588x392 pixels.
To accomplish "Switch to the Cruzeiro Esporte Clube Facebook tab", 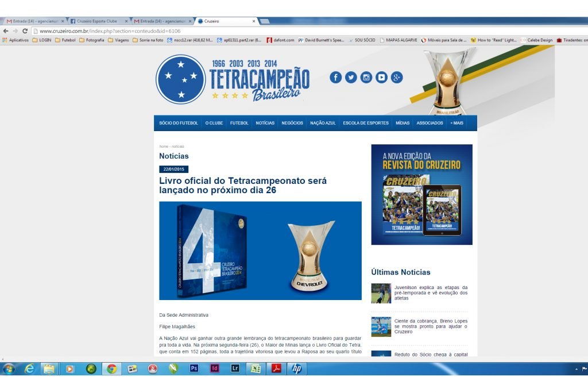I will [96, 21].
